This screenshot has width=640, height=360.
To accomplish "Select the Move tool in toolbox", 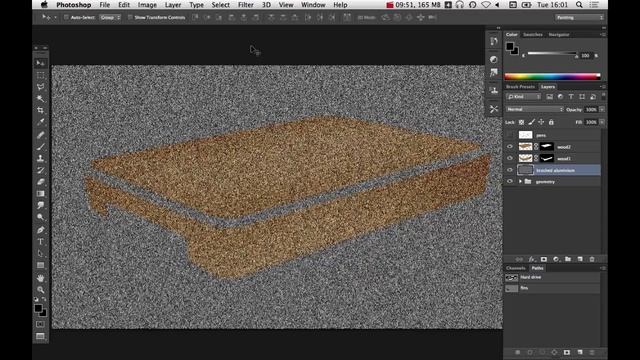I will tap(40, 63).
